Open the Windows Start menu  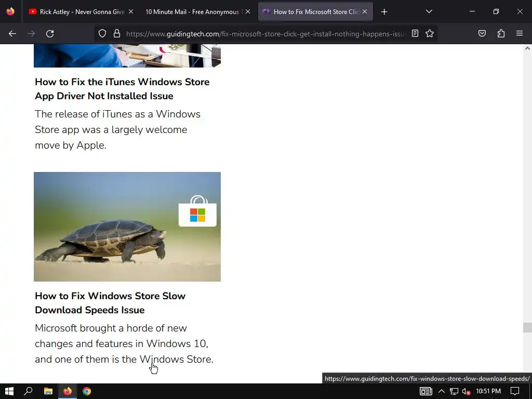pyautogui.click(x=9, y=391)
